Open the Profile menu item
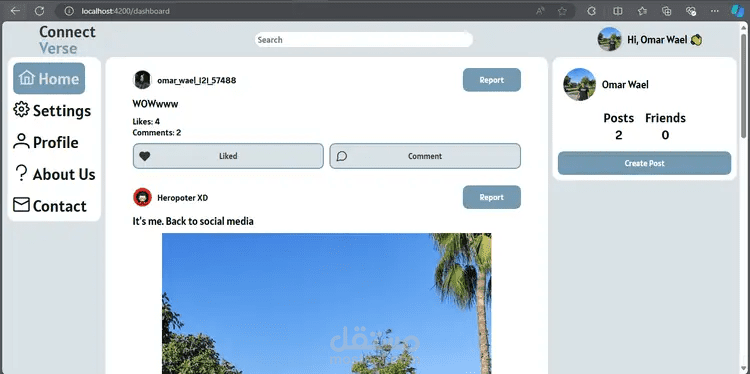This screenshot has height=374, width=750. [45, 142]
